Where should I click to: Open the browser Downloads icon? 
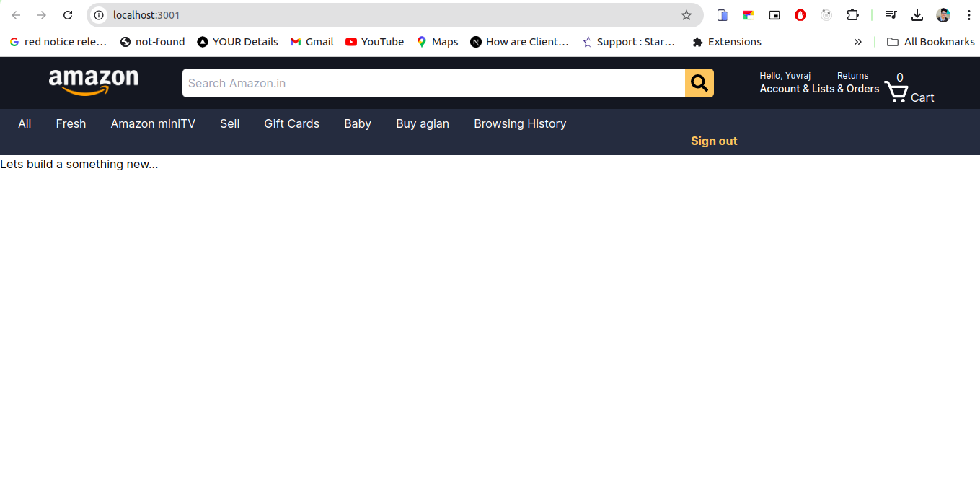click(x=917, y=14)
